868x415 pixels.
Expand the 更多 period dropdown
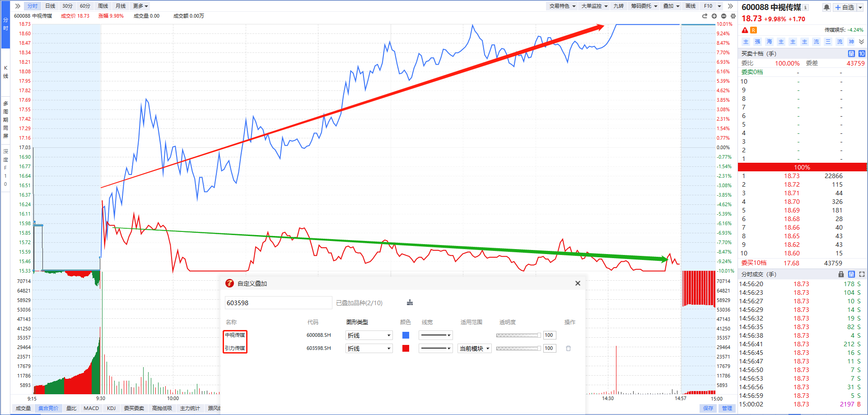click(140, 6)
